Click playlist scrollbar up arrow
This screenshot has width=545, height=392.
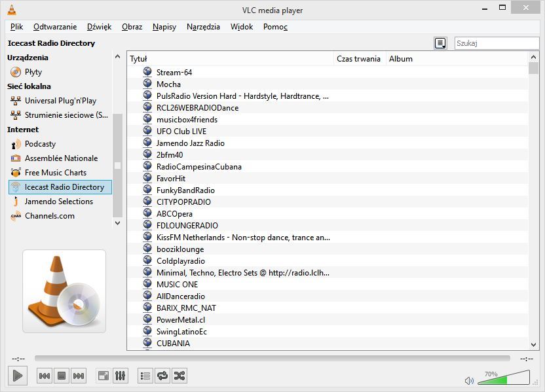[533, 57]
